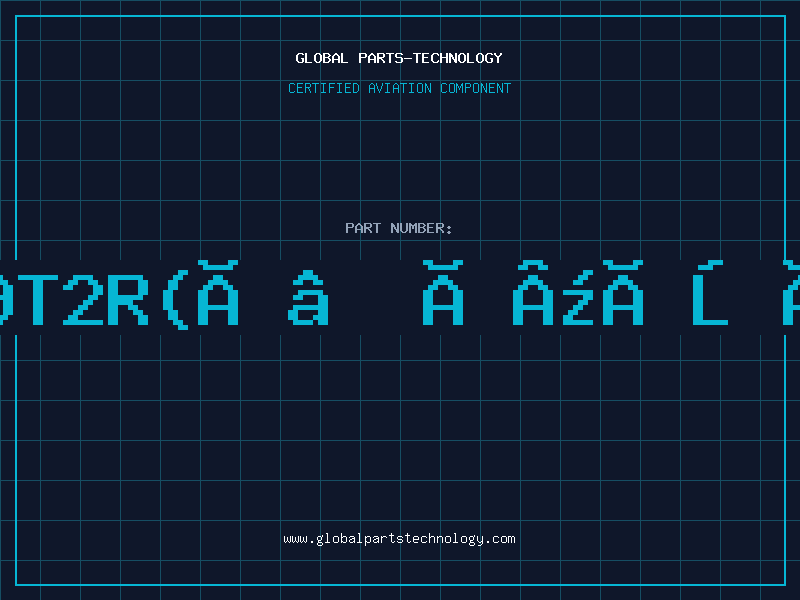Click the GLOBAL PARTS-TECHNOLOGY heading

coord(399,58)
